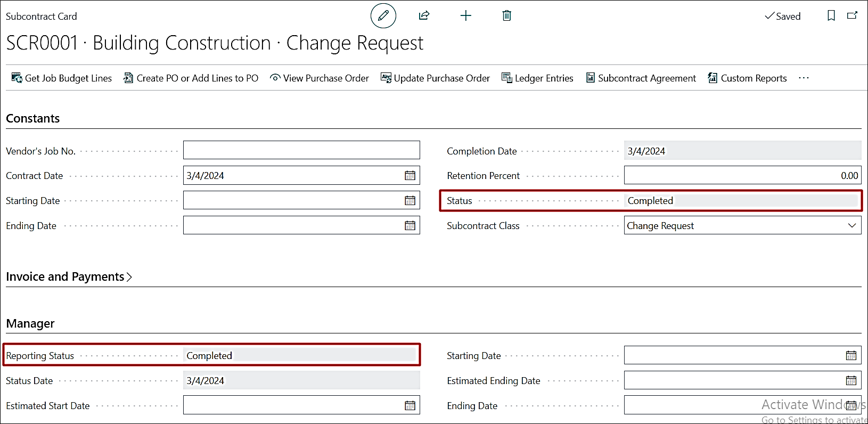Click the Retention Percent input field
This screenshot has width=868, height=424.
(x=742, y=175)
